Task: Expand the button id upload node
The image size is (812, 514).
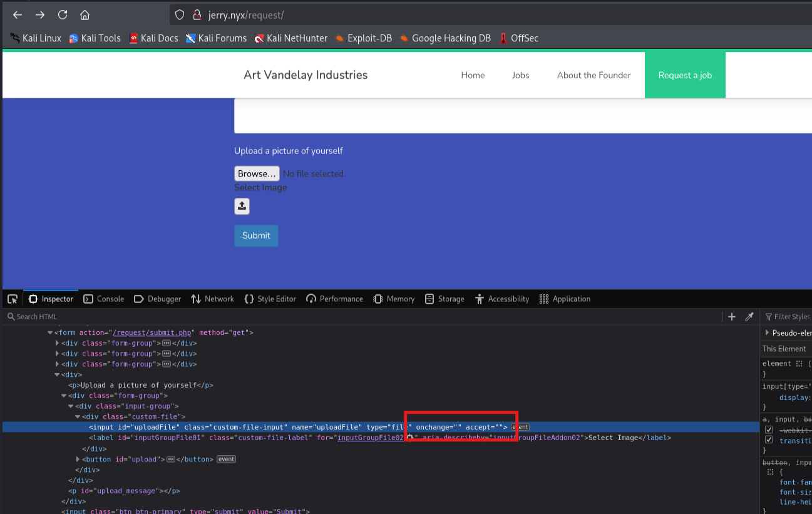Action: (78, 460)
